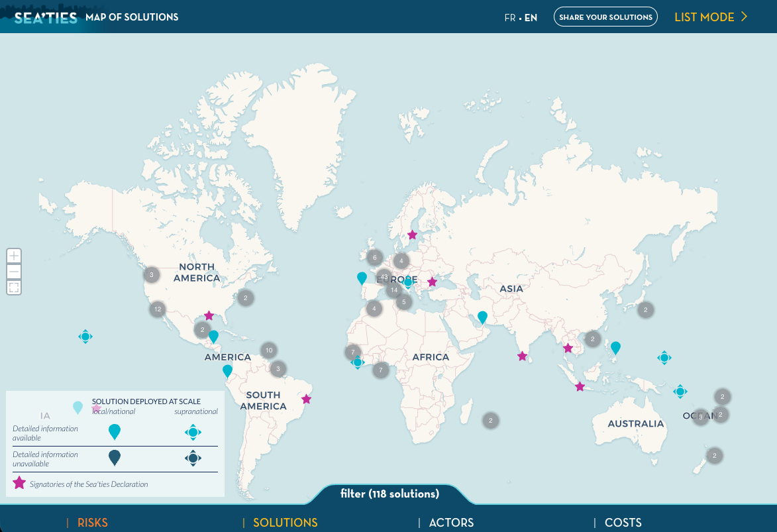Open the ACTORS section
This screenshot has height=532, width=777.
coord(451,523)
